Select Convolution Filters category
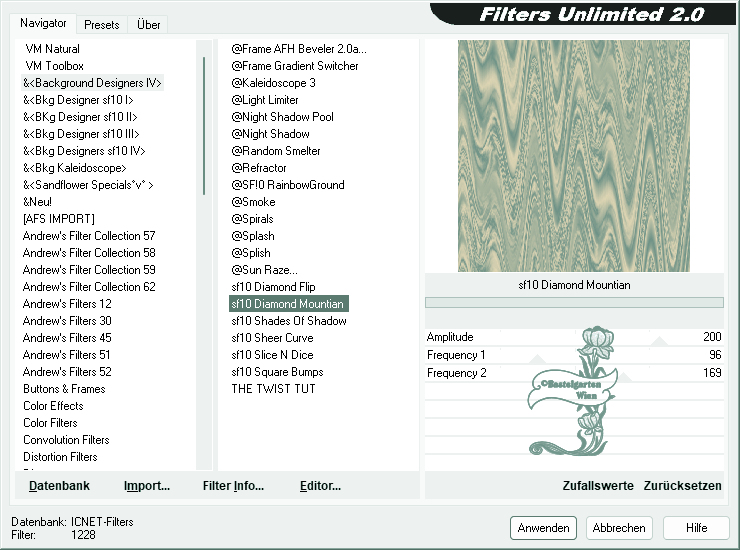740x550 pixels. coord(66,440)
